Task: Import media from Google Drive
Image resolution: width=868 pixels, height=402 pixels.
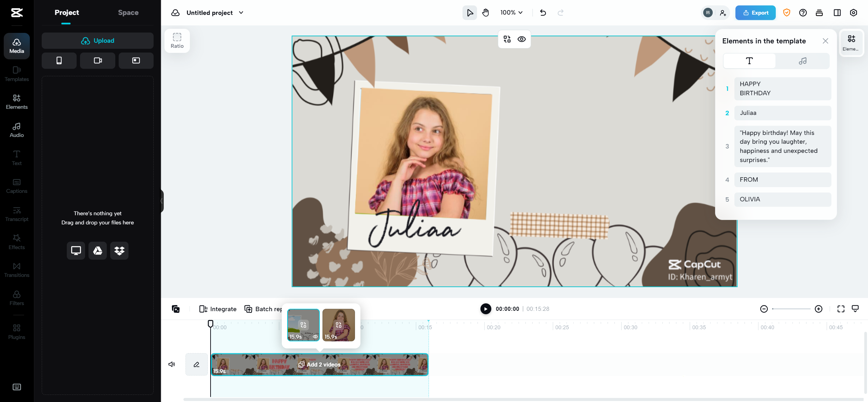Action: 97,250
